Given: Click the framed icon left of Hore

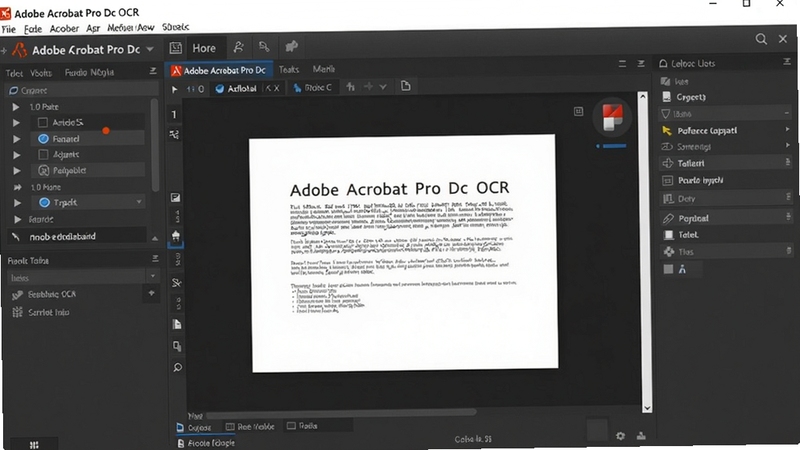Looking at the screenshot, I should tap(176, 48).
